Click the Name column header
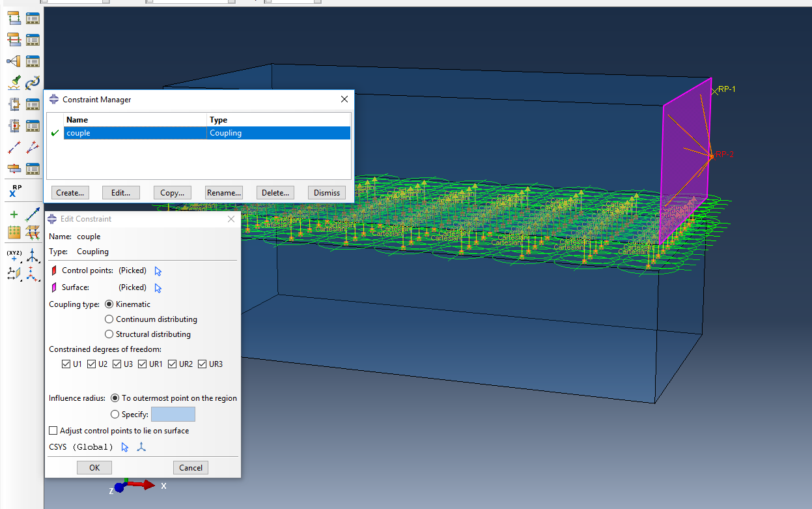The height and width of the screenshot is (509, 812). (135, 120)
